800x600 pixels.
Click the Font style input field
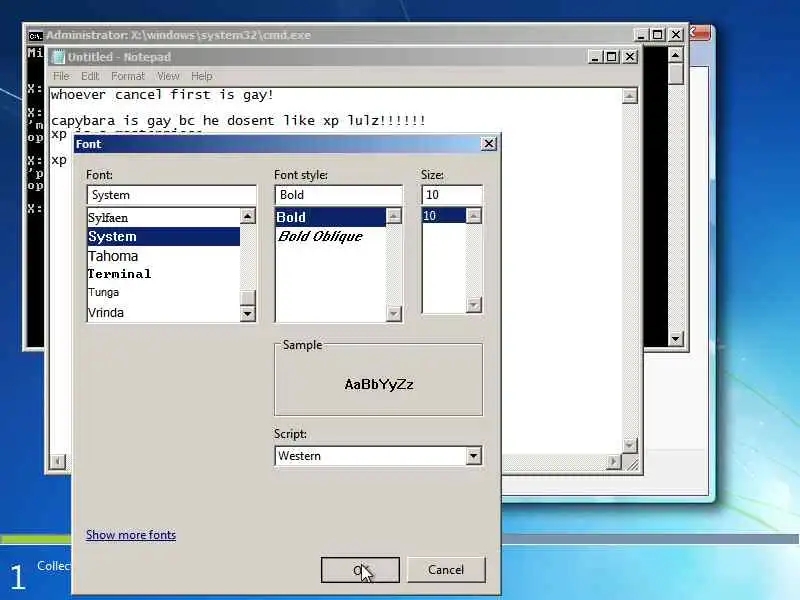[338, 195]
